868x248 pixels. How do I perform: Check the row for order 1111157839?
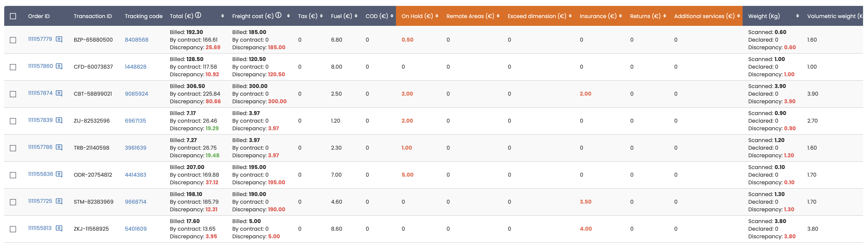tap(13, 121)
